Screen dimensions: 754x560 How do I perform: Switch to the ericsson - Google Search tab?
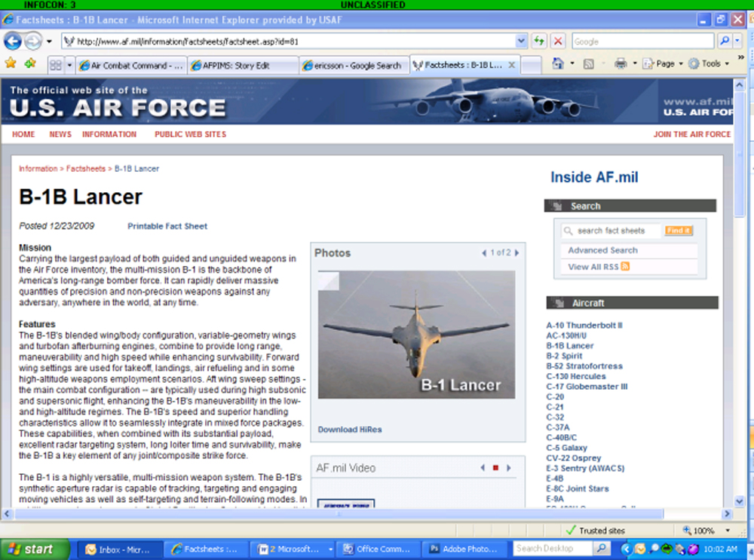[353, 64]
